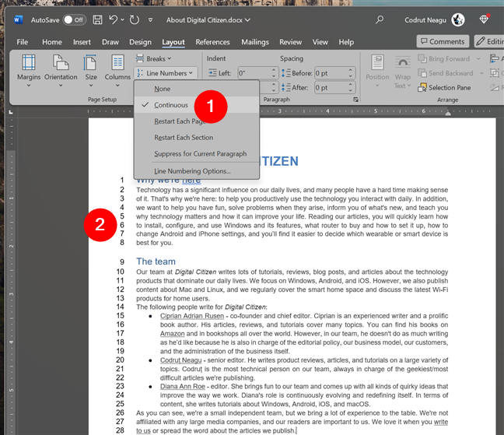Open the Review tab
Screen dimensions: 504x435
pyautogui.click(x=290, y=42)
